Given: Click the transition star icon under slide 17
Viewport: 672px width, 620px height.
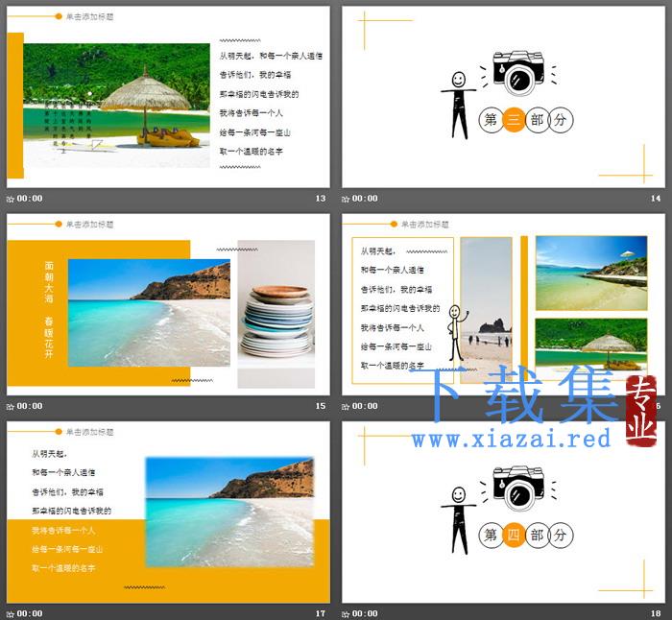Looking at the screenshot, I should click(11, 614).
